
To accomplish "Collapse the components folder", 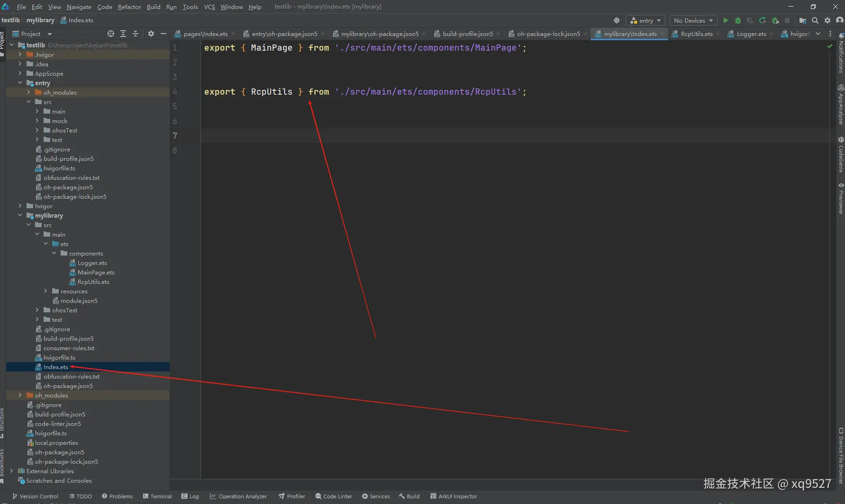I will click(x=54, y=253).
